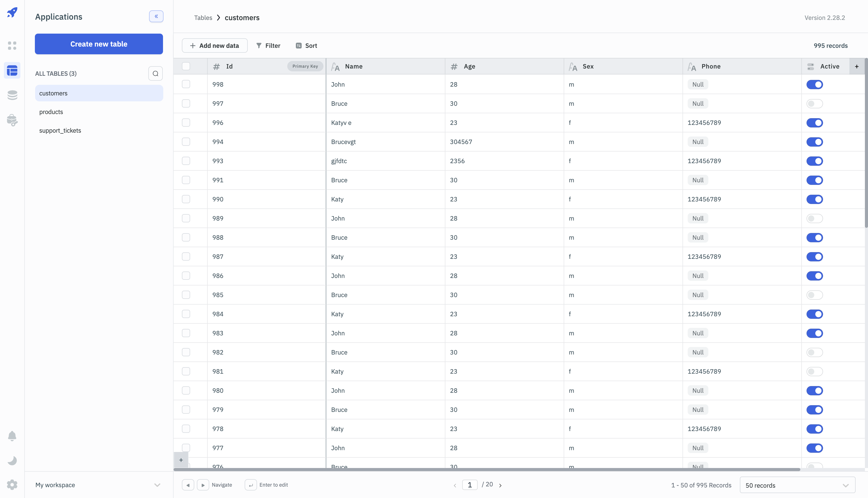Viewport: 868px width, 498px height.
Task: Click the page number input field
Action: point(470,485)
